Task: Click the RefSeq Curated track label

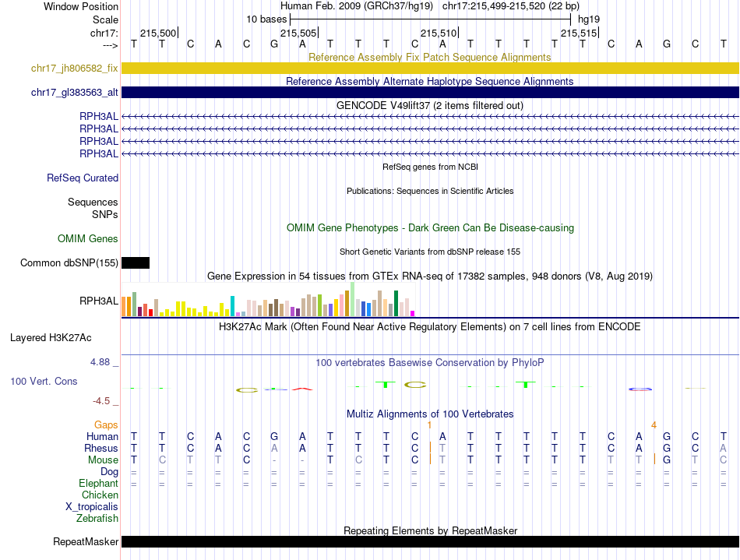Action: (82, 178)
